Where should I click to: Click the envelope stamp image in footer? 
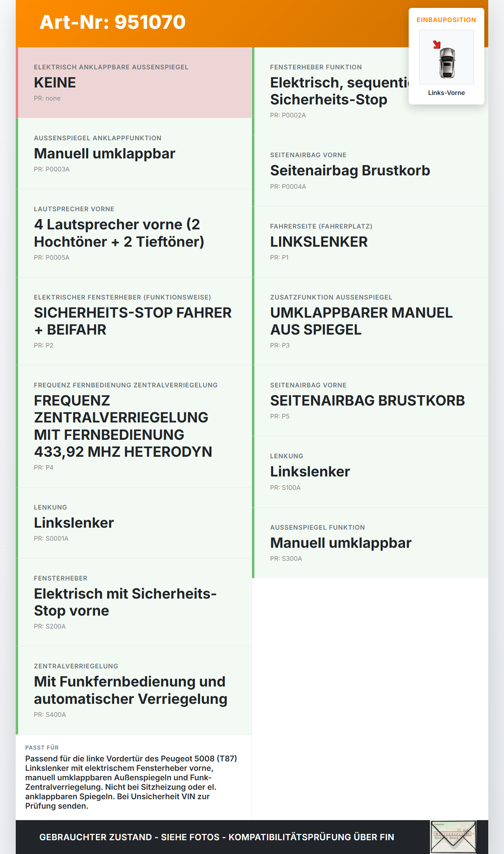click(x=453, y=837)
